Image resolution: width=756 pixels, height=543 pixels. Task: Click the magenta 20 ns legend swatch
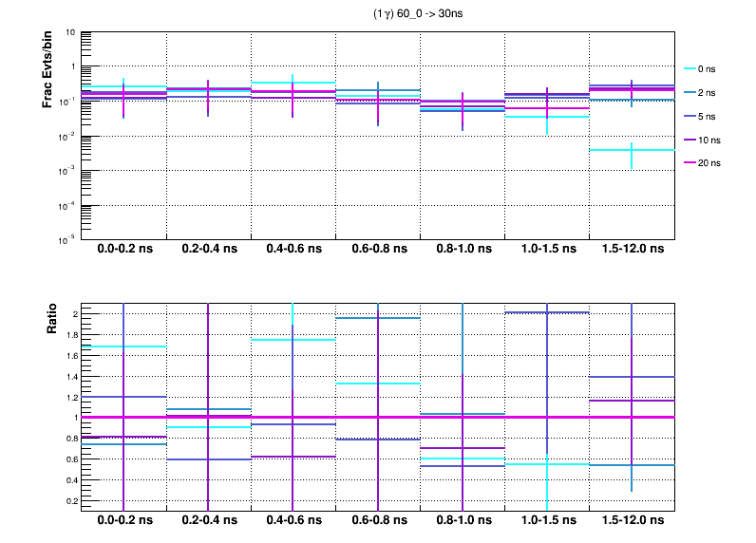690,163
